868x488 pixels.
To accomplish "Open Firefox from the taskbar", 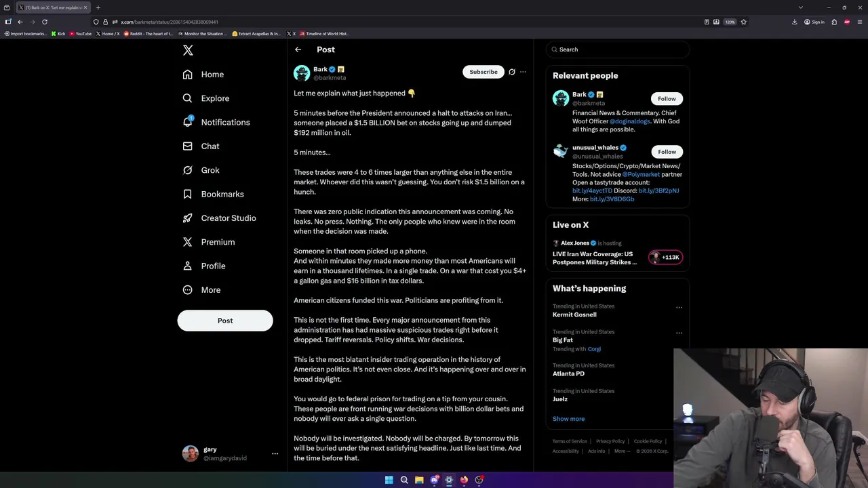I will tap(464, 480).
